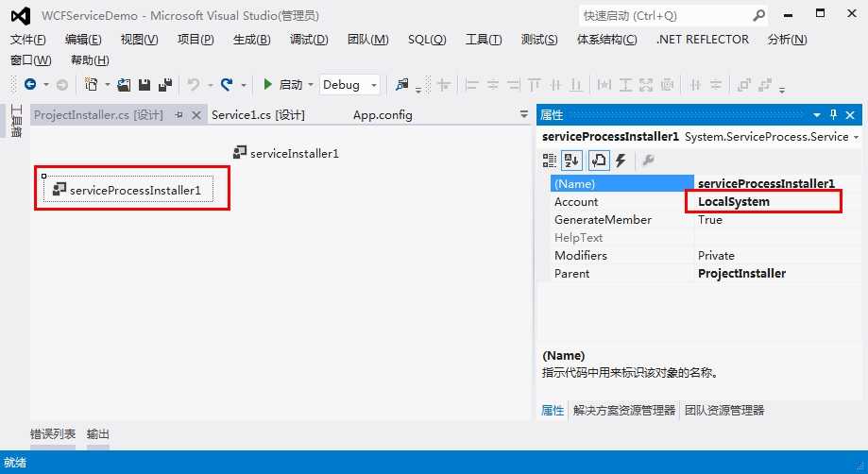Click the Undo arrow icon
This screenshot has width=868, height=474.
pos(194,85)
